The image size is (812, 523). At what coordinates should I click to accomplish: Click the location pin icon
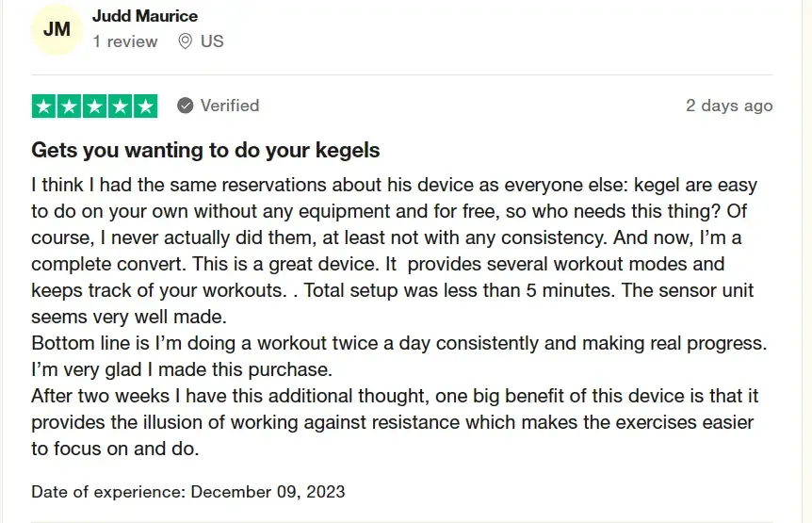(185, 41)
